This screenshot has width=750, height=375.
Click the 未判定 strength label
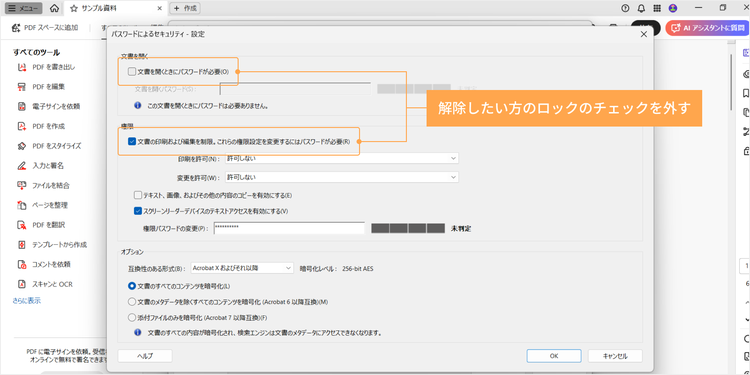(461, 229)
